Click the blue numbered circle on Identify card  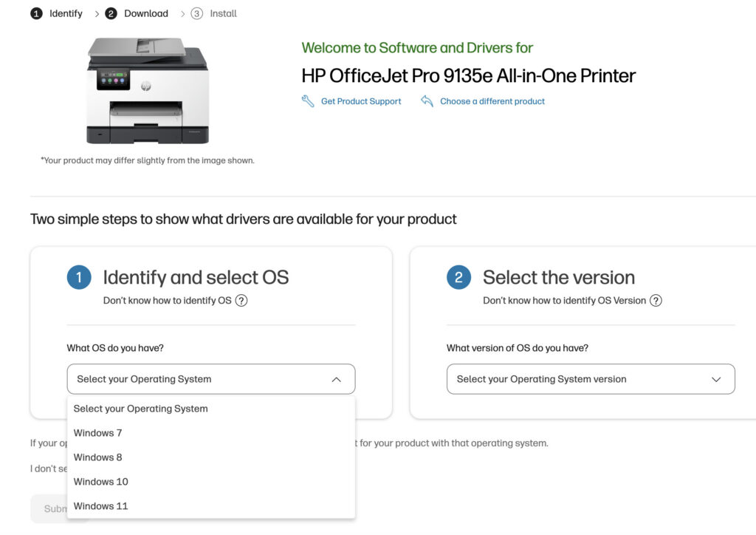pos(80,277)
